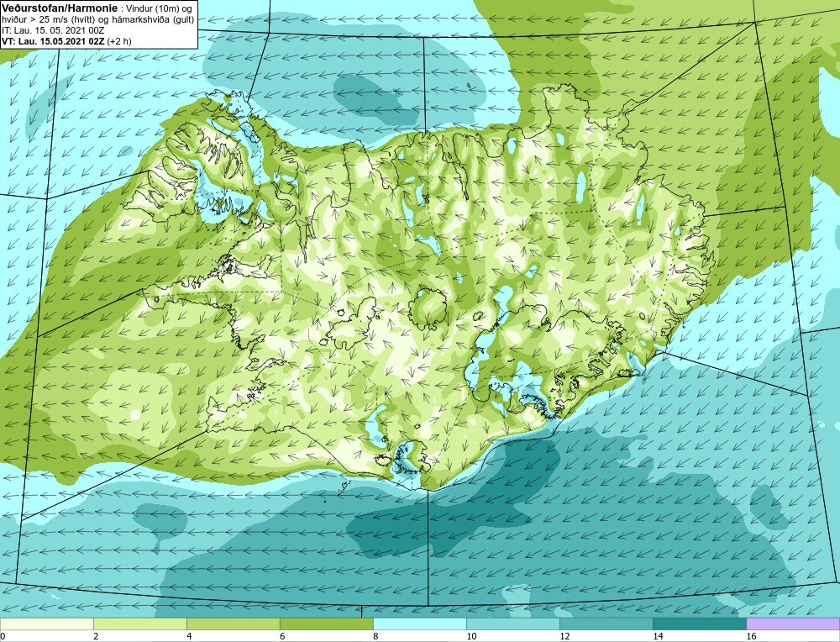Select the 12–14 m/s teal legend swatch
The image size is (840, 642).
tap(606, 624)
